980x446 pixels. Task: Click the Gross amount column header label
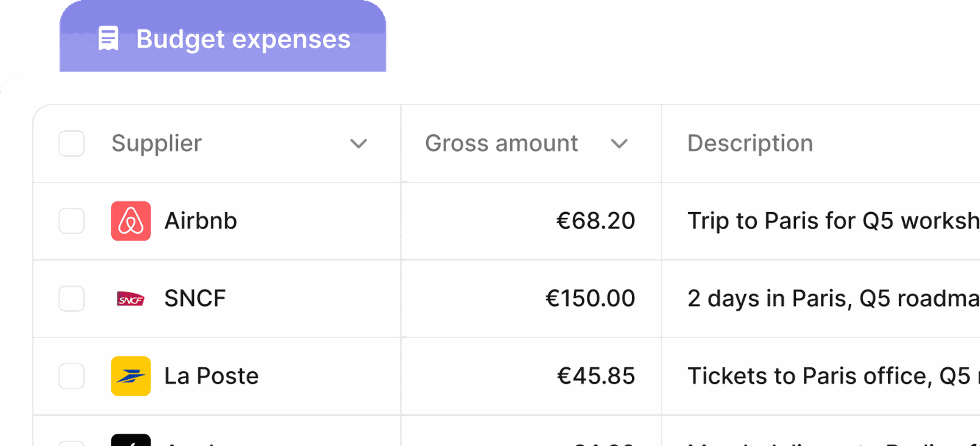[501, 144]
